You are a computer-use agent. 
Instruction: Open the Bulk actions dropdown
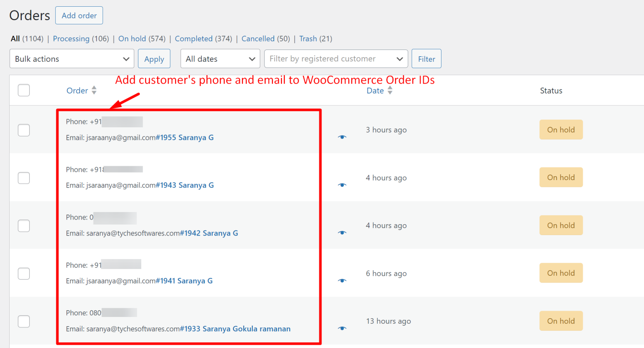pyautogui.click(x=71, y=59)
